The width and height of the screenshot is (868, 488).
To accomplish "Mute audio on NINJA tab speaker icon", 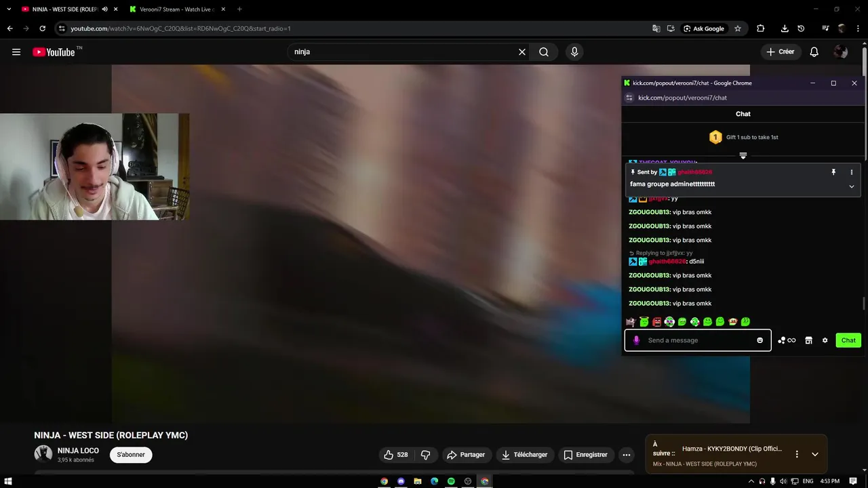I will click(x=104, y=9).
